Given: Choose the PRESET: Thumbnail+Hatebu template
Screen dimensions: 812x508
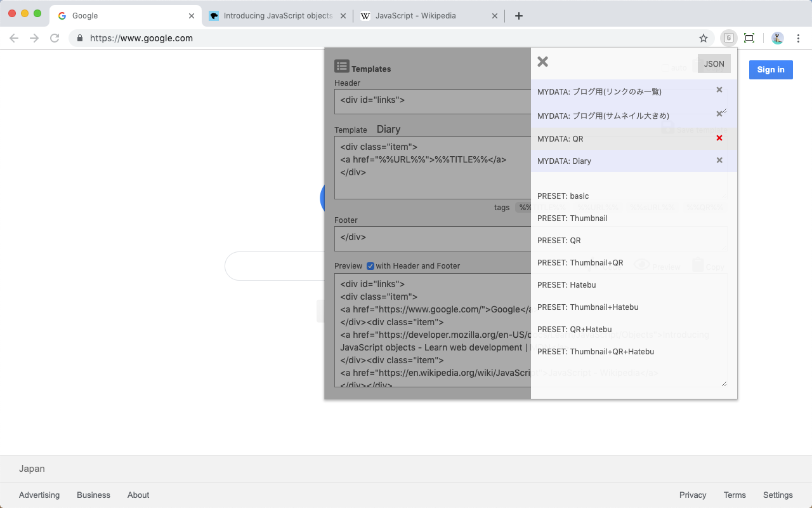Looking at the screenshot, I should pyautogui.click(x=587, y=307).
